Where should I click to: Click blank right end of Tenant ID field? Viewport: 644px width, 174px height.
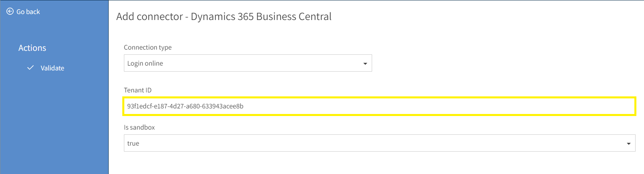tap(561, 106)
